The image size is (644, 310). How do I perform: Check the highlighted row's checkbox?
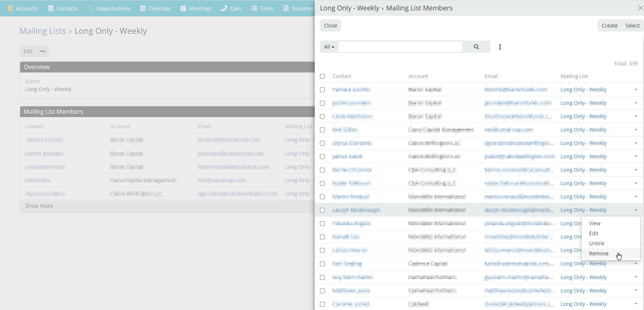tap(322, 210)
